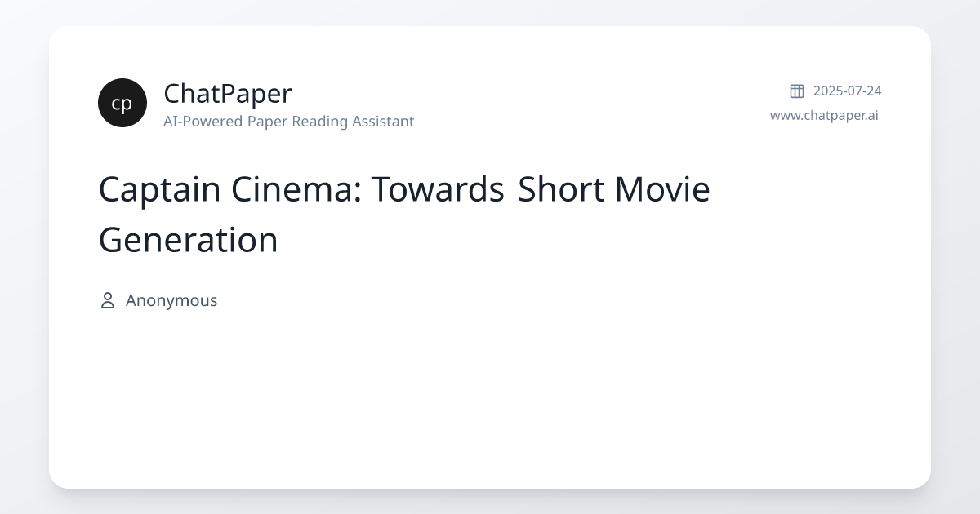
Task: Select the date 2025-07-24
Action: (x=847, y=91)
